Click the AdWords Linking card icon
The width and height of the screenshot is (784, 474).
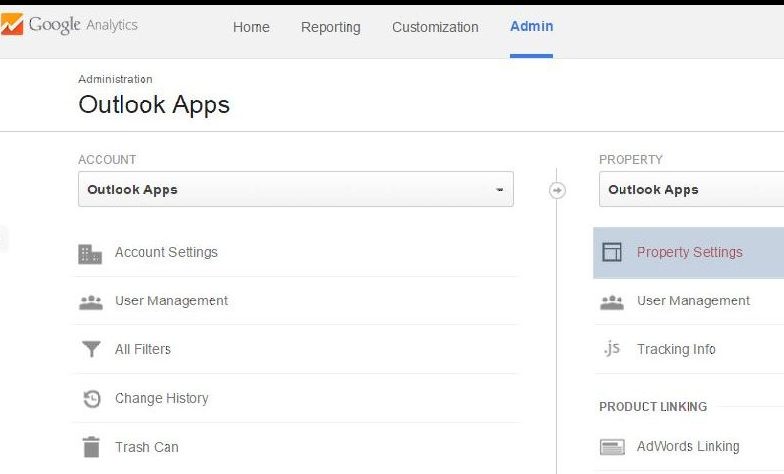point(612,447)
